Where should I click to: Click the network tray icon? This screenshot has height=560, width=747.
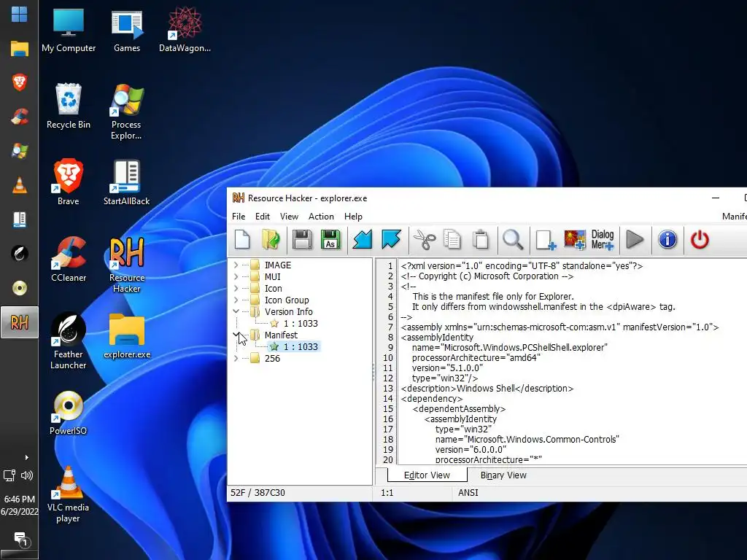tap(9, 475)
